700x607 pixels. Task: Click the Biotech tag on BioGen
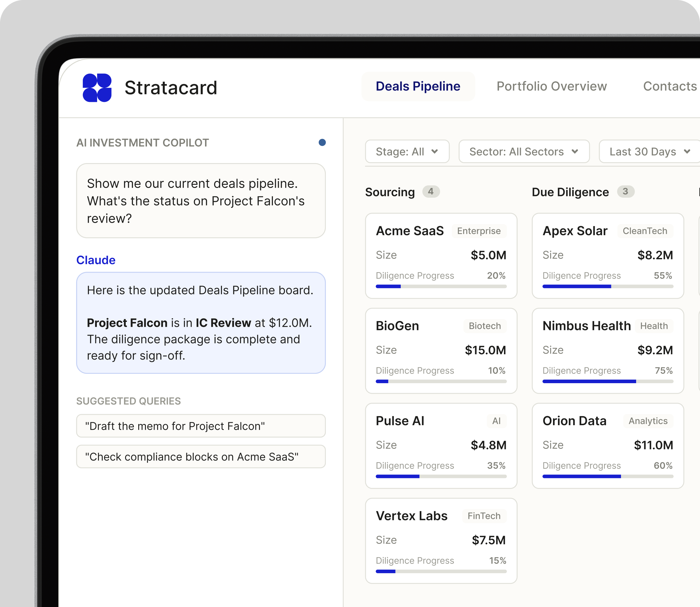(485, 326)
